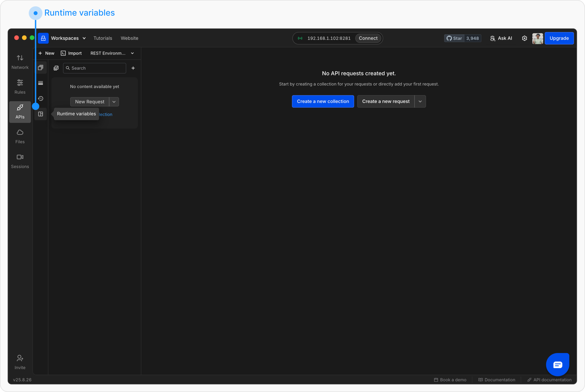The width and height of the screenshot is (585, 392).
Task: Go to Network in the sidebar
Action: click(x=20, y=62)
